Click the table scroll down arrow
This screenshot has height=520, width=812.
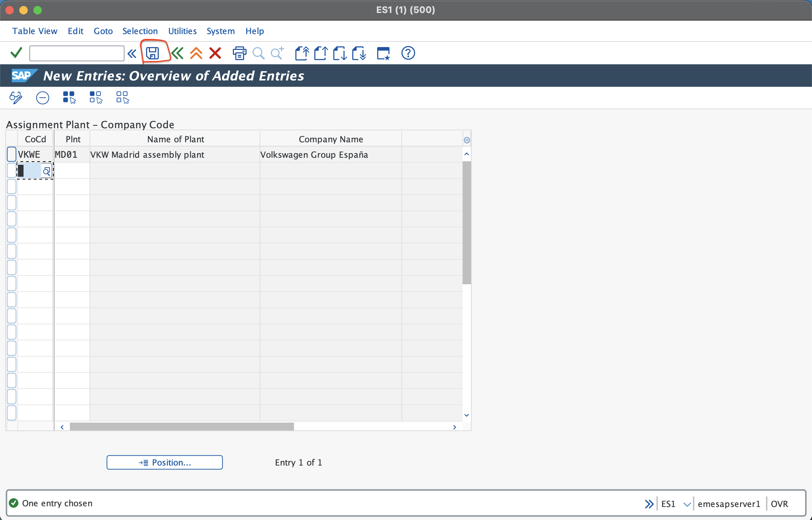pyautogui.click(x=467, y=415)
